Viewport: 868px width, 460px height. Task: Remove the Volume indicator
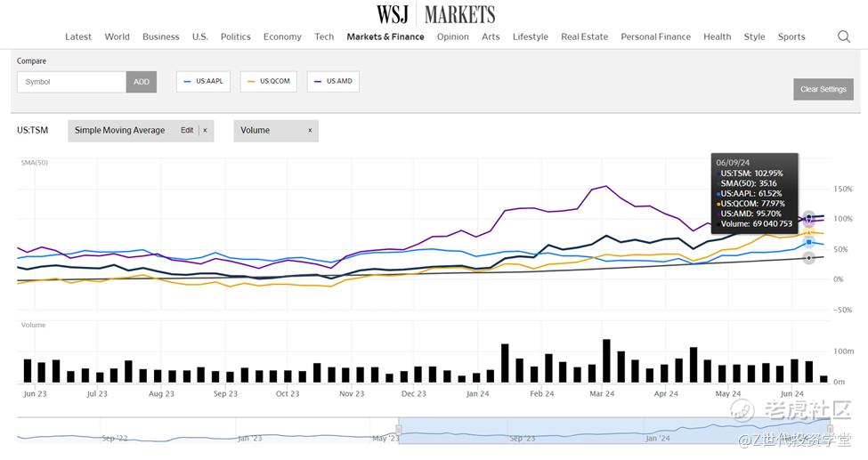tap(310, 131)
